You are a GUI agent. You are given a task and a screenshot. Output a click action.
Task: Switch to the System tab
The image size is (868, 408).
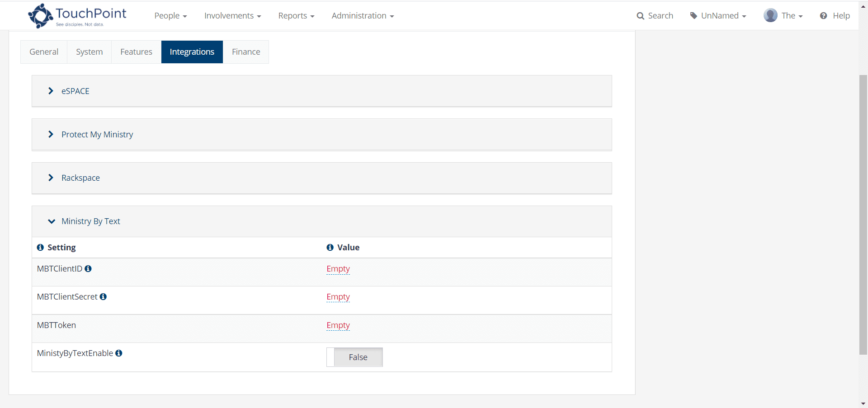[90, 52]
